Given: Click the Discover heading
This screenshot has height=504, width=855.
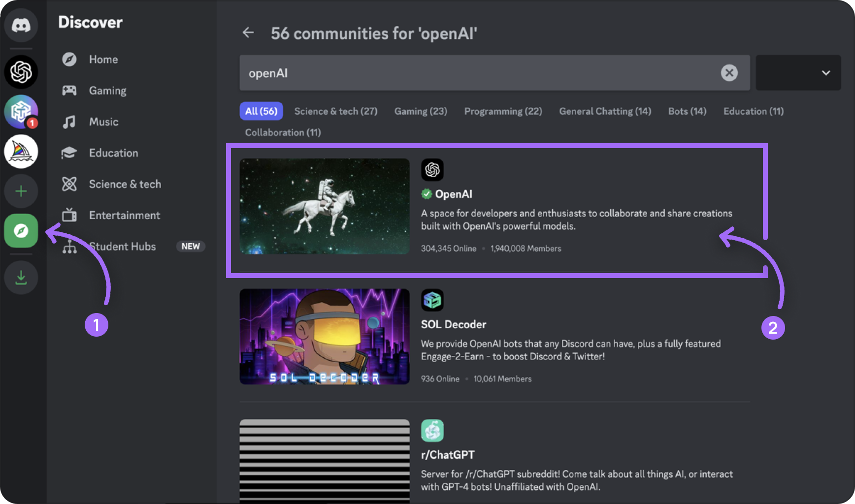Looking at the screenshot, I should tap(91, 22).
